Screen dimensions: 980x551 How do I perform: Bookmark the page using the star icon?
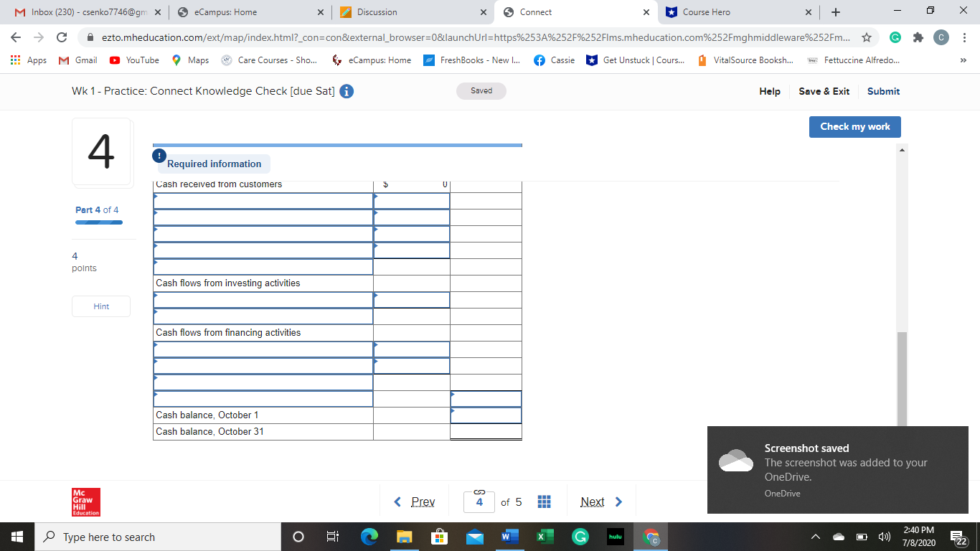pyautogui.click(x=867, y=37)
